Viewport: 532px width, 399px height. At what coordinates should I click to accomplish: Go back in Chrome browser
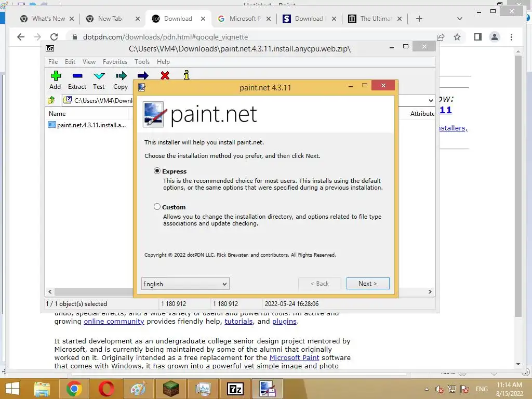(x=21, y=37)
